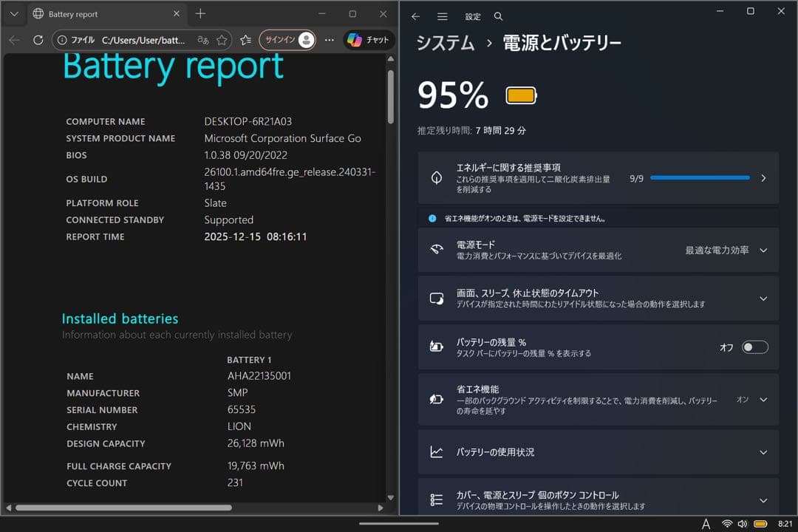Screen dimensions: 798x532
Task: Click the 9/9 recommendations progress bar
Action: point(699,177)
